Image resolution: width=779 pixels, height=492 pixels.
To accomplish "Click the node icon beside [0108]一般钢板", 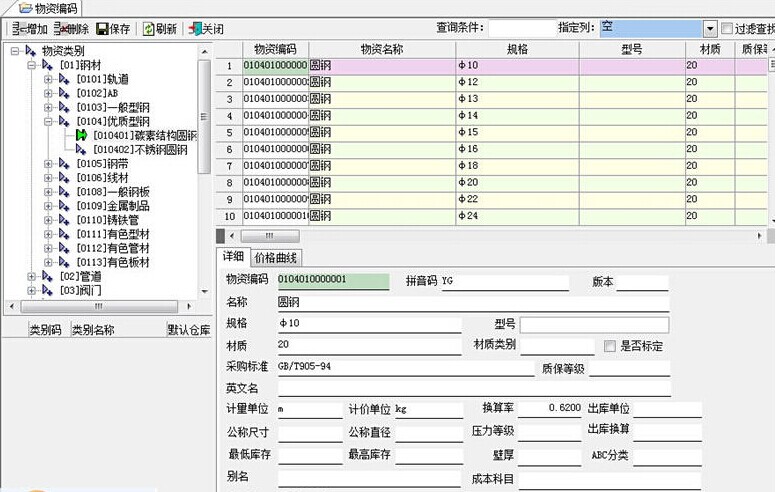I will [x=64, y=191].
